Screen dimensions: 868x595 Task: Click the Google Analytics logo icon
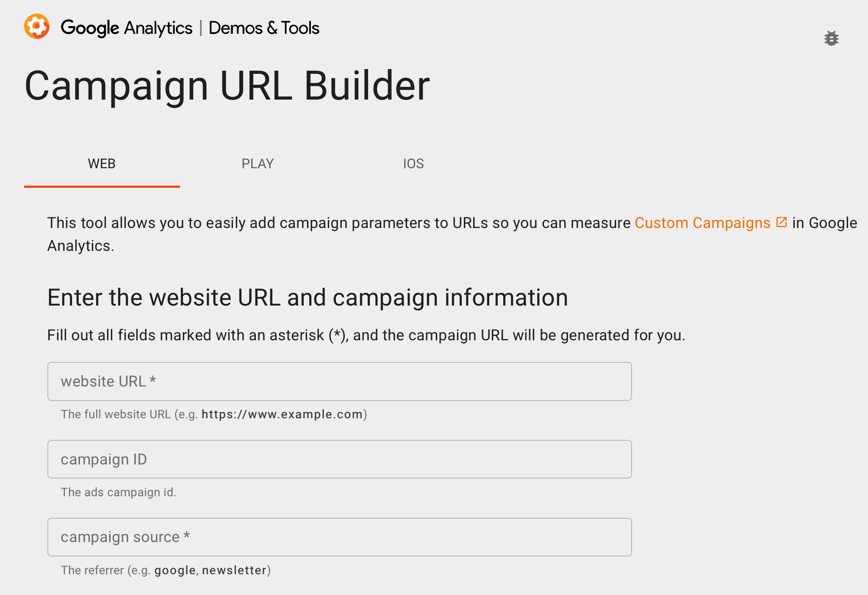[x=36, y=27]
